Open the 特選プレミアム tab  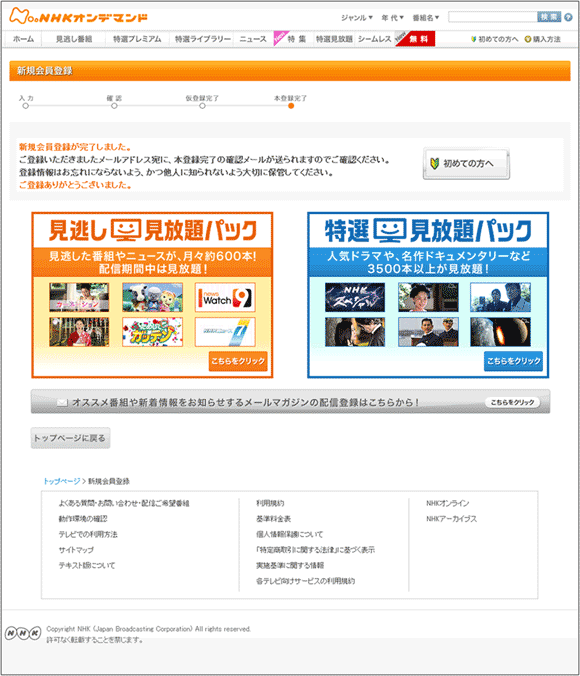click(x=137, y=39)
